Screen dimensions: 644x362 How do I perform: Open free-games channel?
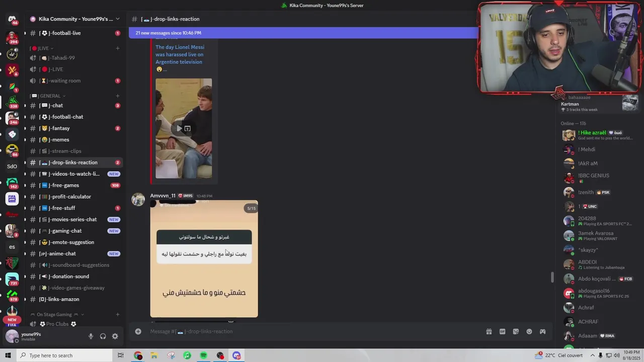tap(74, 185)
